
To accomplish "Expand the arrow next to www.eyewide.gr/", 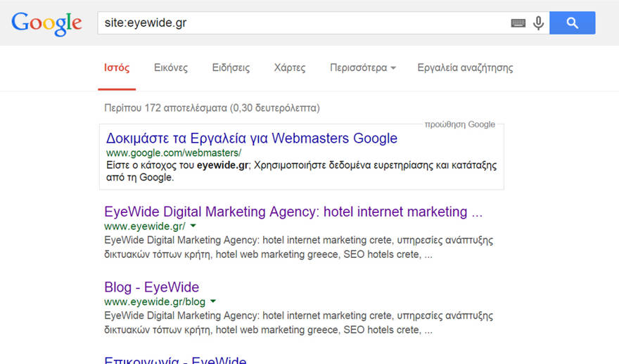I will click(193, 226).
